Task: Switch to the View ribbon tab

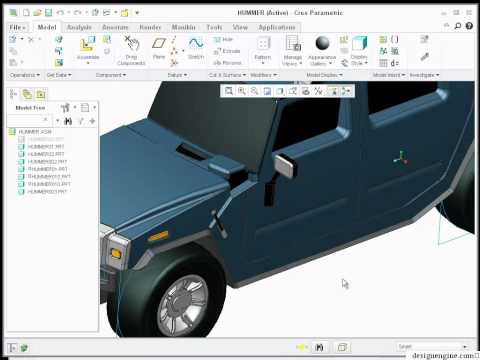Action: click(240, 27)
